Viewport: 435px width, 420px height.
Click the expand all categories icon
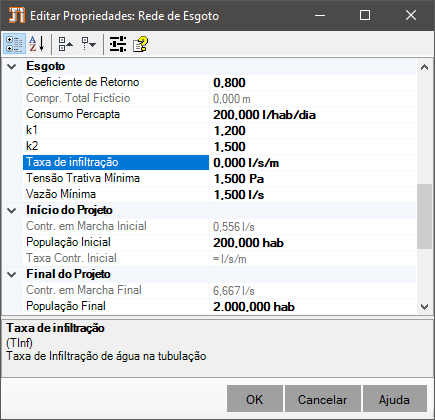click(x=89, y=44)
